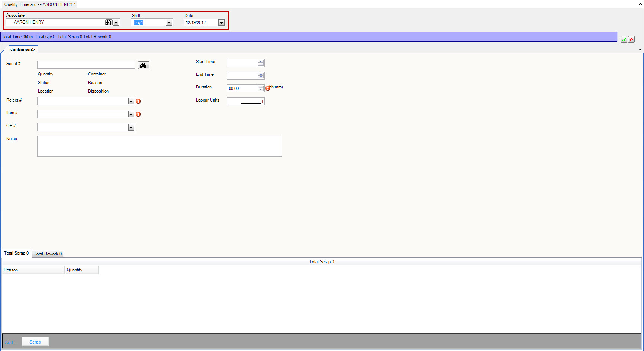Click the Start Time spinner
Viewport: 644px width, 351px height.
coord(261,63)
